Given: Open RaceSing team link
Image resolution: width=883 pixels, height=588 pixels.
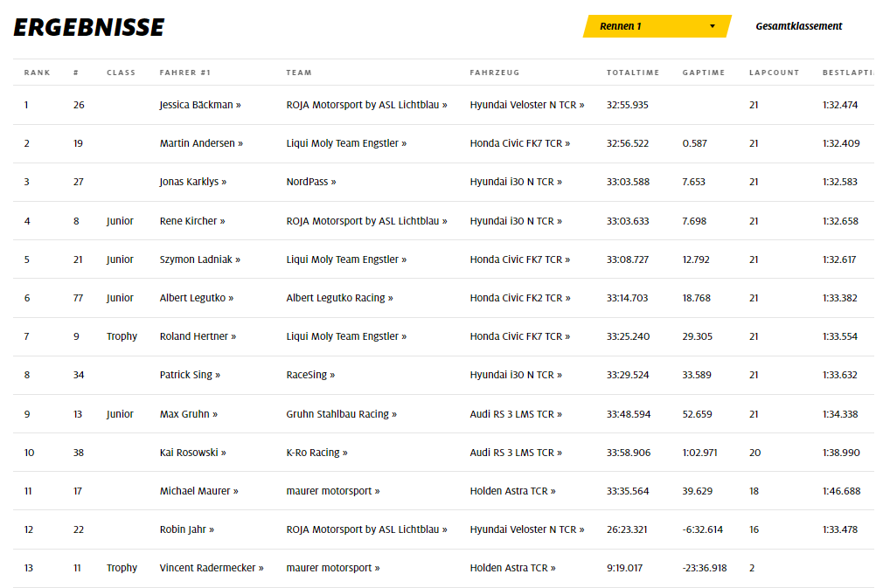Looking at the screenshot, I should click(310, 375).
